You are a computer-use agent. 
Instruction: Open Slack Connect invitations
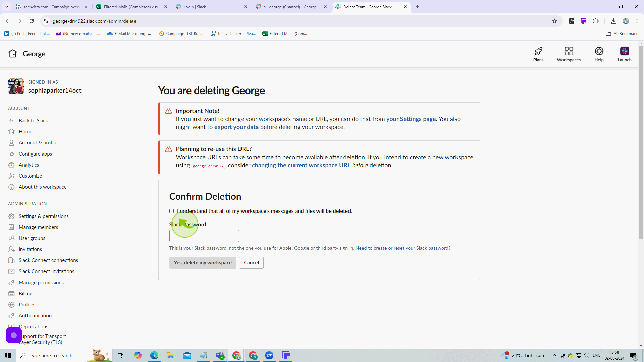46,271
